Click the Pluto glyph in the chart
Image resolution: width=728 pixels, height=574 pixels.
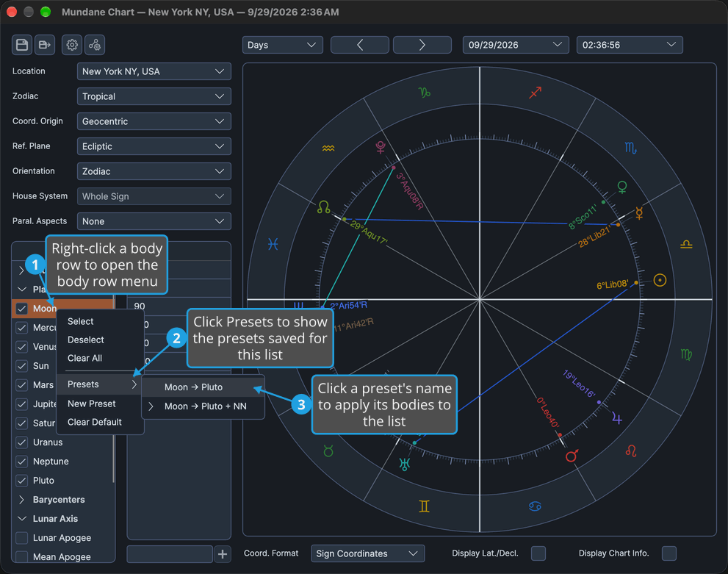click(381, 147)
